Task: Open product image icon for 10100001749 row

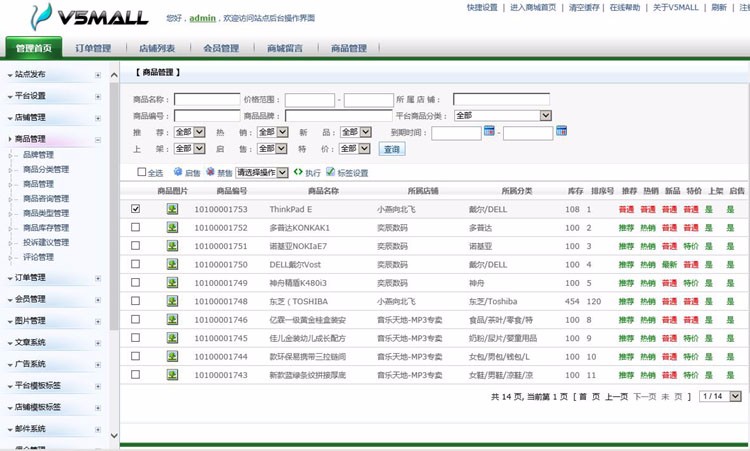Action: coord(172,283)
